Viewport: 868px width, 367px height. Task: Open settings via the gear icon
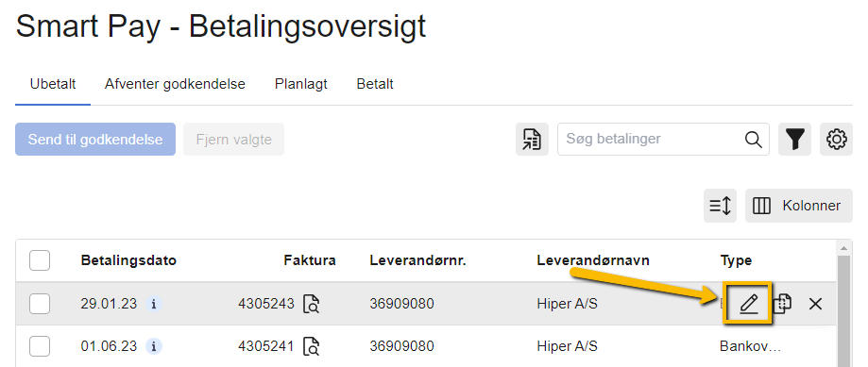point(837,140)
